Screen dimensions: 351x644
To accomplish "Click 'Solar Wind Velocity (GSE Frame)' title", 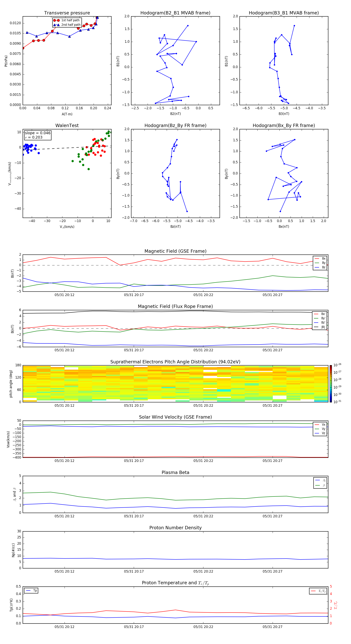I will pyautogui.click(x=175, y=417).
